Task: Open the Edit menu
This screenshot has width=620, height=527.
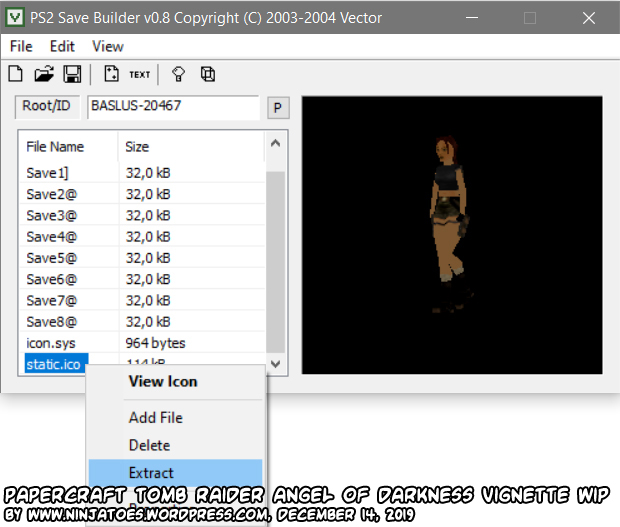Action: click(62, 46)
